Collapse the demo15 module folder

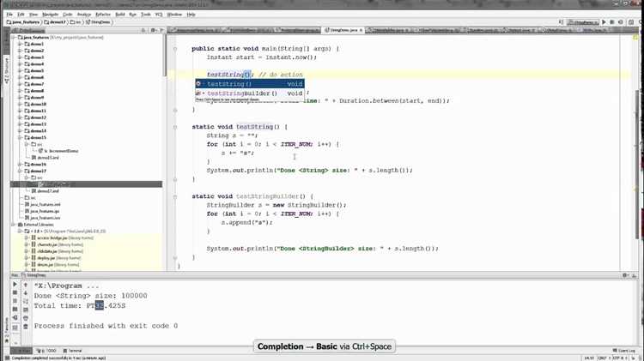tap(20, 137)
